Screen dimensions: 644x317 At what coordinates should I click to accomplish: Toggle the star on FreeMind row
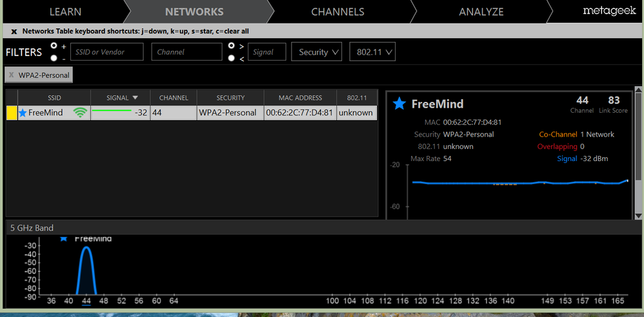click(23, 113)
